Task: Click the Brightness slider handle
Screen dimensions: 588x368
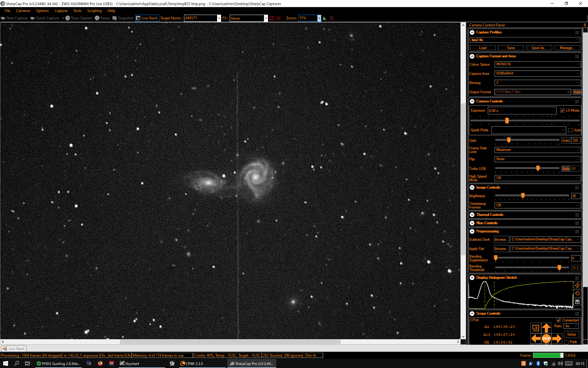Action: 523,195
